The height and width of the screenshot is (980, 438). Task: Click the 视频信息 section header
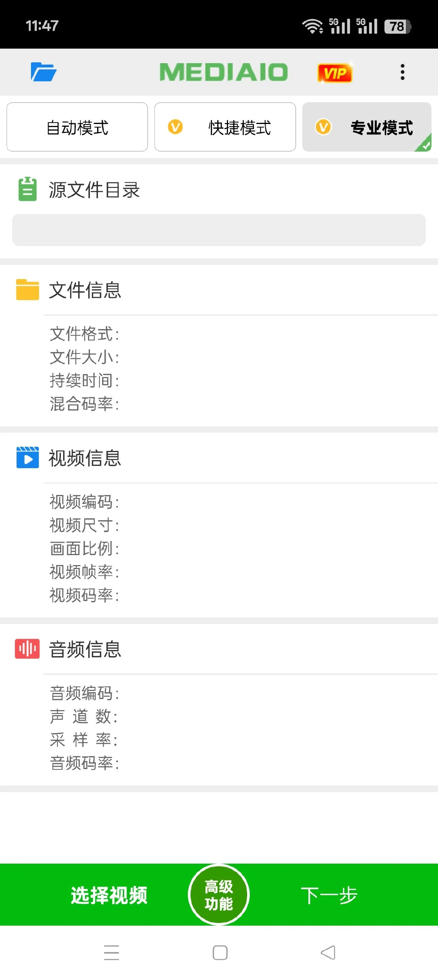[x=85, y=458]
